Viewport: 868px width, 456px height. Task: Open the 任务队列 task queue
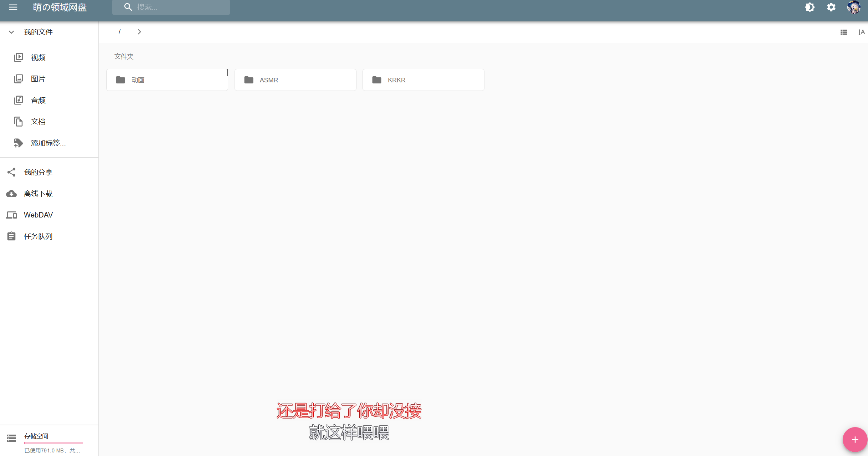click(38, 236)
